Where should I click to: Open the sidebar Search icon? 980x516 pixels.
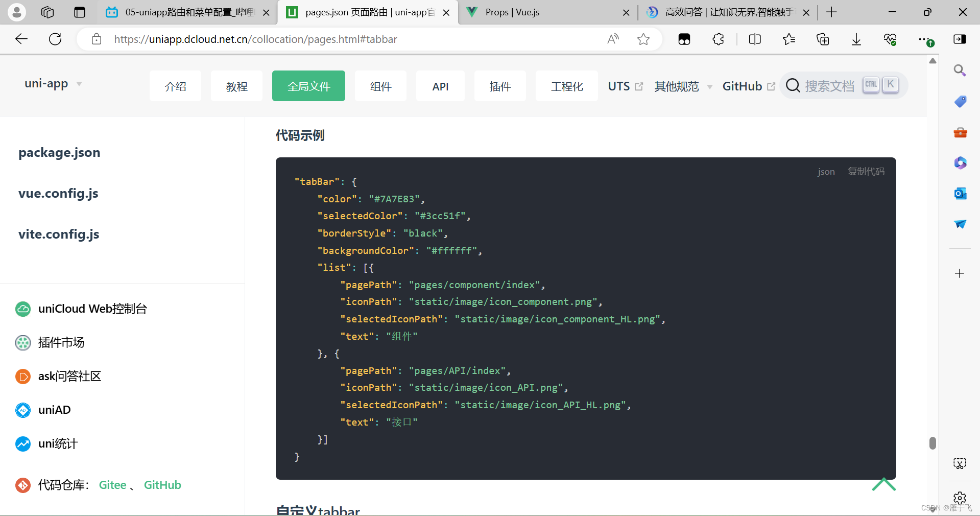pos(960,71)
